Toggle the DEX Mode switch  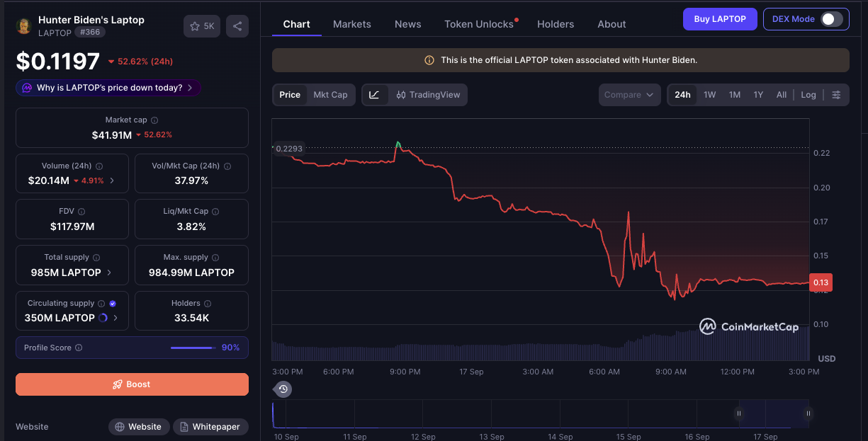coord(832,19)
